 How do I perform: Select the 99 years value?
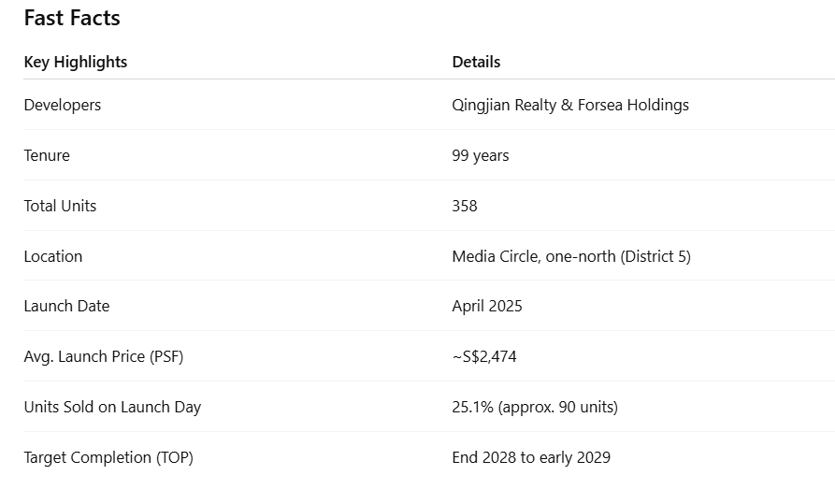(481, 155)
